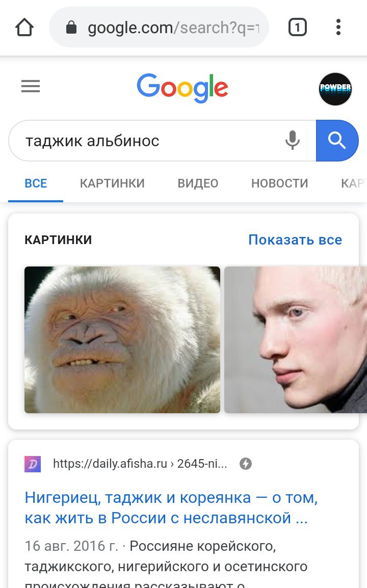The height and width of the screenshot is (588, 367).
Task: Switch to the ВИДЕО tab
Action: pyautogui.click(x=198, y=183)
